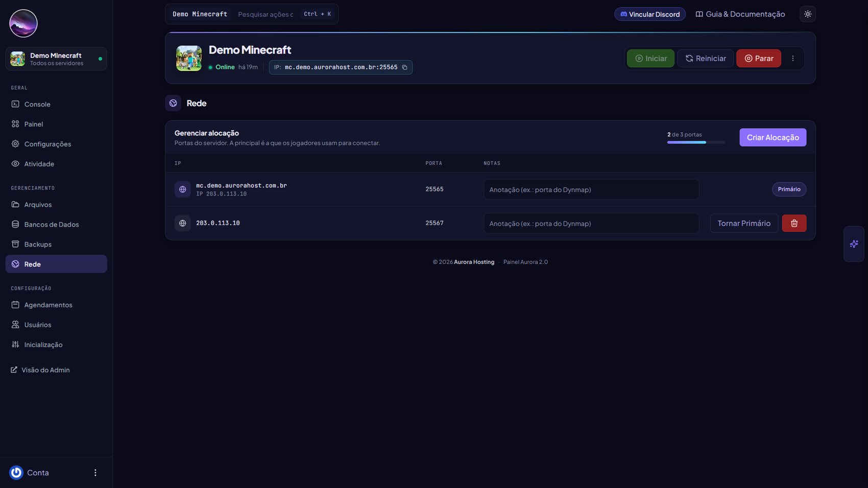Go to Inicialização settings

pyautogui.click(x=56, y=345)
